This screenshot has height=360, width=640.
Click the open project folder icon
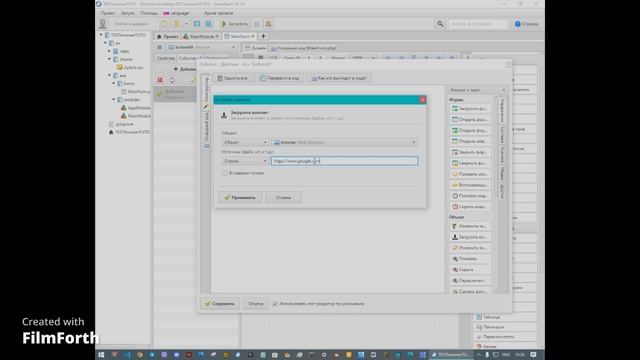click(177, 24)
